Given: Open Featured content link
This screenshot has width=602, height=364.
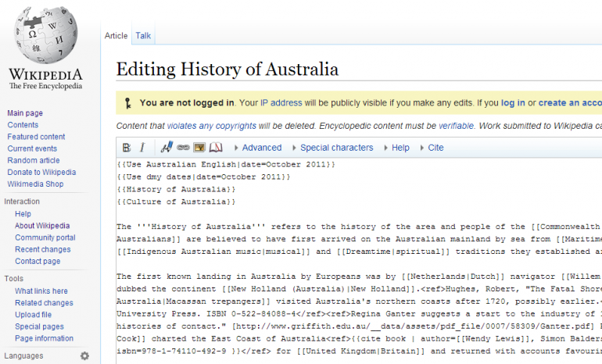Looking at the screenshot, I should point(37,137).
